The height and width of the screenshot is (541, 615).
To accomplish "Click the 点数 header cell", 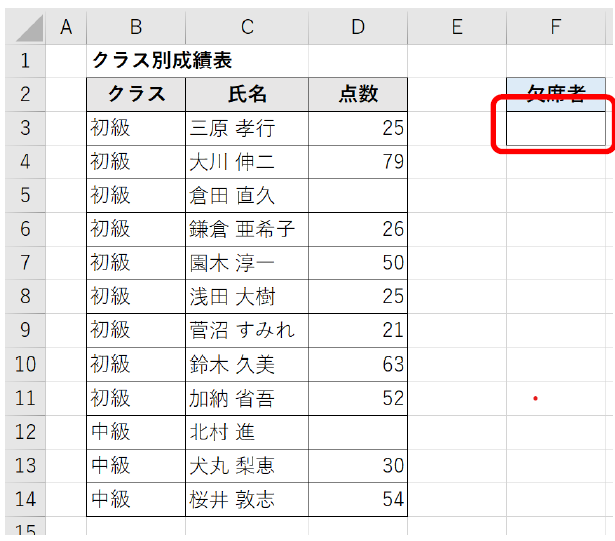I will point(358,94).
